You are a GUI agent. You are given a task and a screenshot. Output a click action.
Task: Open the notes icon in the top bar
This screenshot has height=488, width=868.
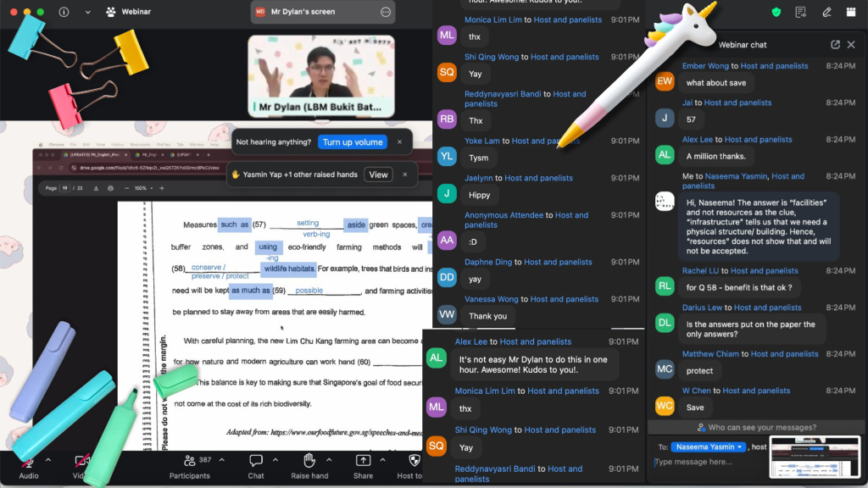point(800,12)
